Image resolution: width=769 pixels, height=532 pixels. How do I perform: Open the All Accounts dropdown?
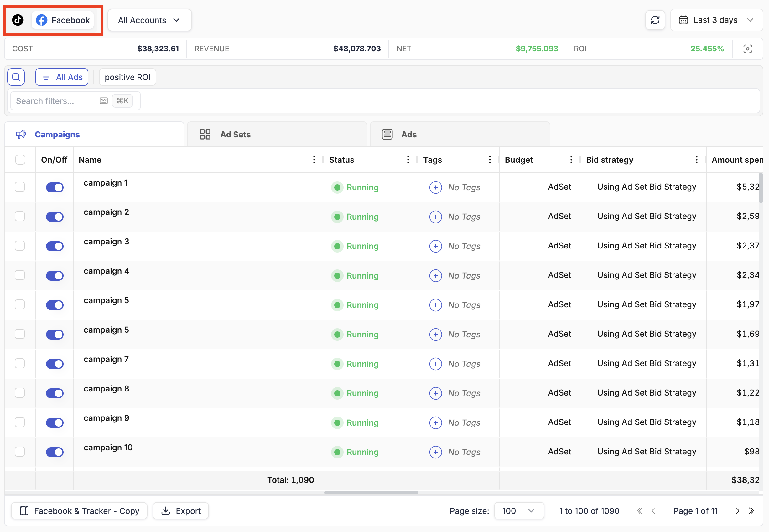pos(149,20)
